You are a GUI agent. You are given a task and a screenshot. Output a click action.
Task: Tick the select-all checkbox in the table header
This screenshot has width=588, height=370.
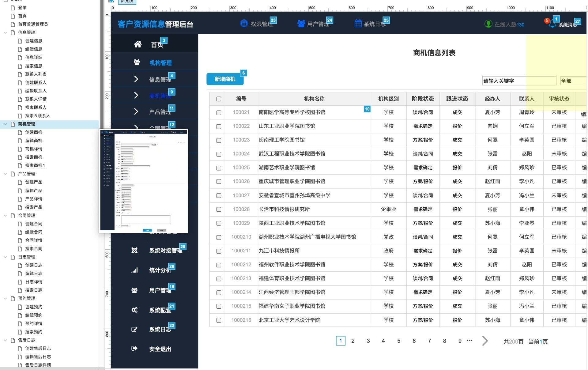pyautogui.click(x=219, y=99)
